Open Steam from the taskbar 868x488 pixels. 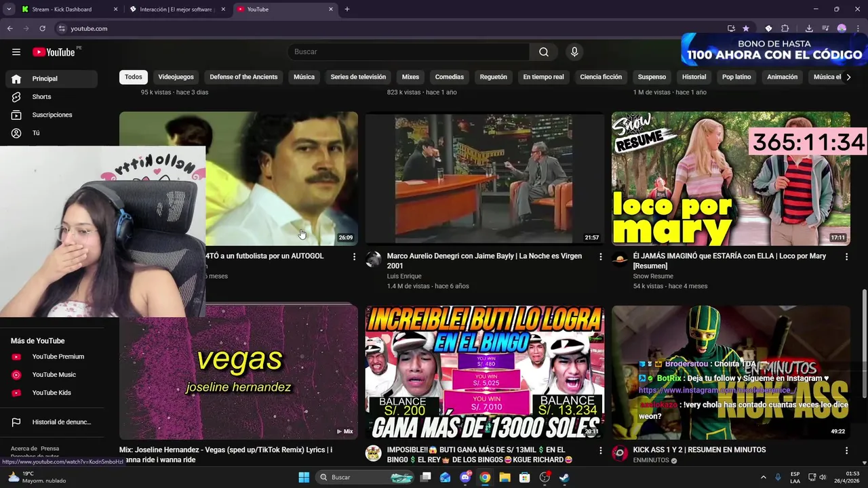pyautogui.click(x=564, y=477)
